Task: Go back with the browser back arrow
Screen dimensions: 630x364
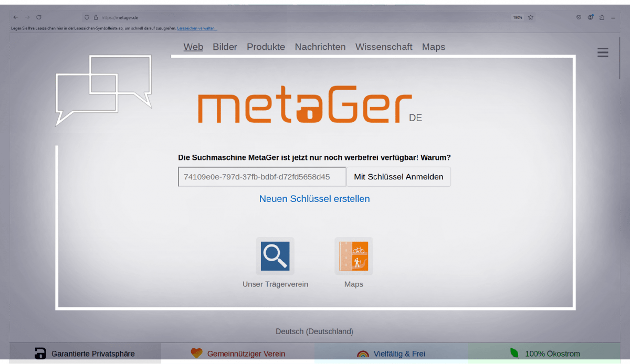Action: tap(16, 17)
